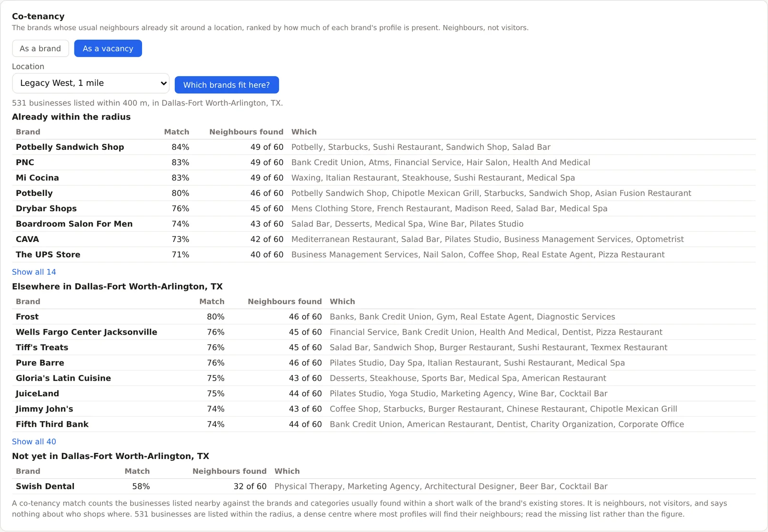The height and width of the screenshot is (532, 768).
Task: Click CAVA's Mediterranean Restaurant neighbours list
Action: click(488, 239)
